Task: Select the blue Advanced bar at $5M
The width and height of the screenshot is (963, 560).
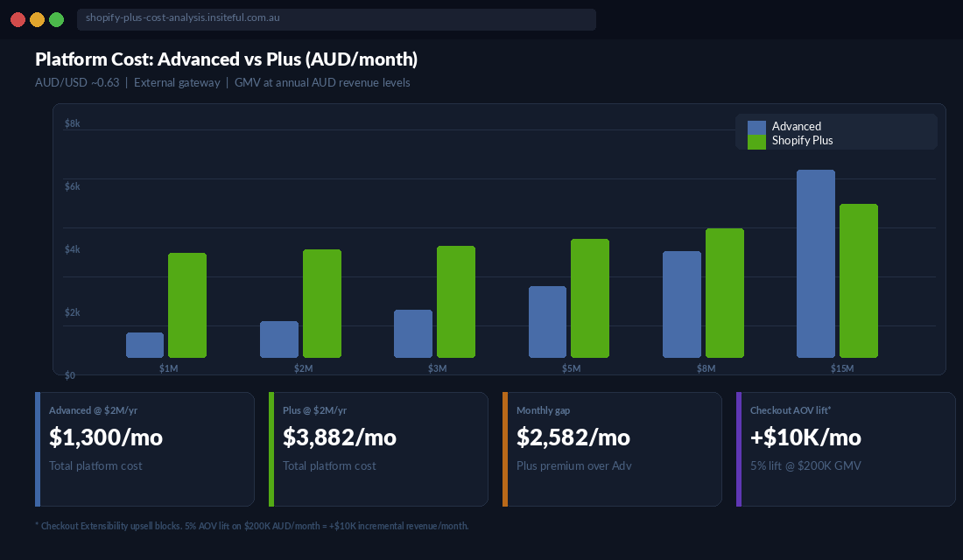Action: click(547, 322)
